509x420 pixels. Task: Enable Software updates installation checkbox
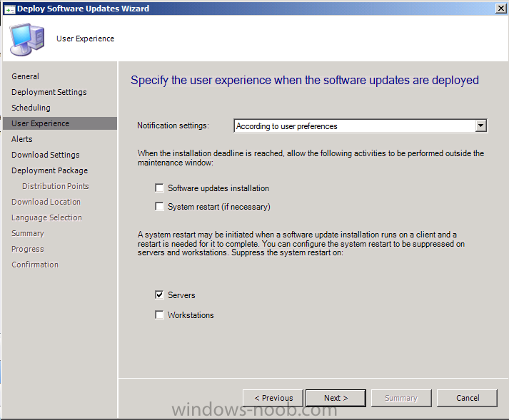pos(159,188)
